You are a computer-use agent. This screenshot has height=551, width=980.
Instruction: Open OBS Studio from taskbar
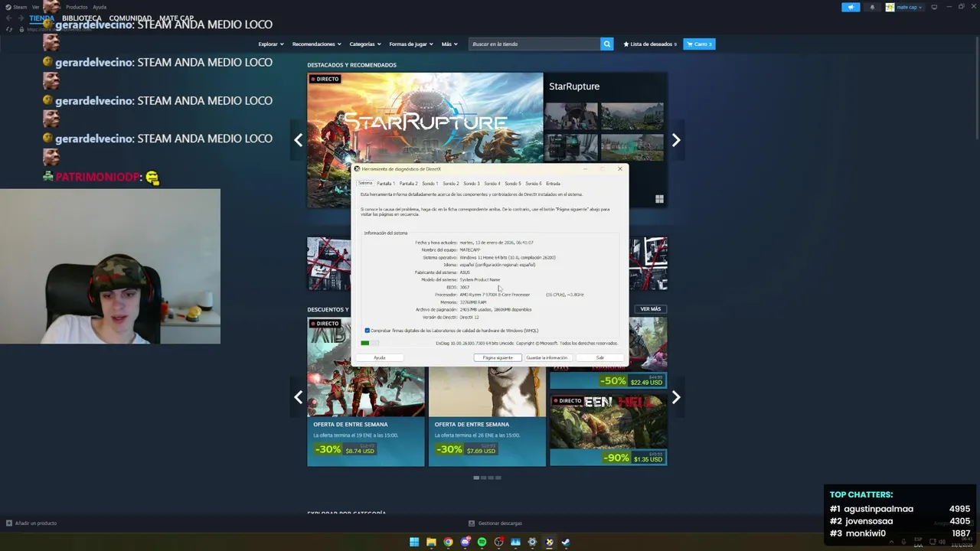pyautogui.click(x=498, y=542)
